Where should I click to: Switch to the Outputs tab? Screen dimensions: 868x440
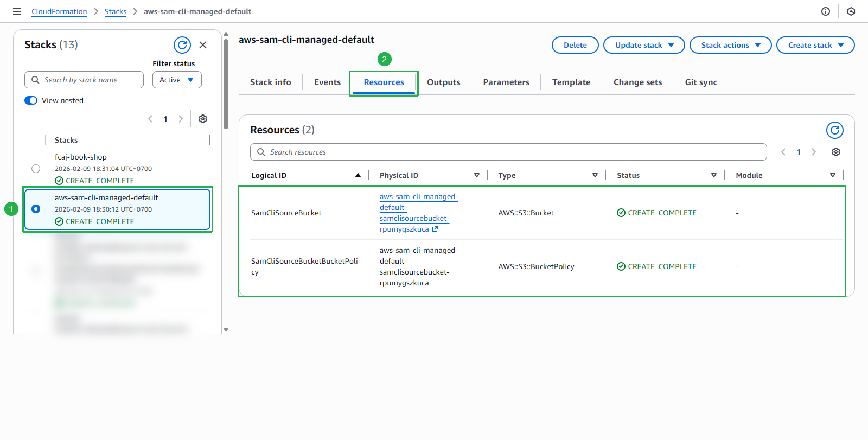443,82
